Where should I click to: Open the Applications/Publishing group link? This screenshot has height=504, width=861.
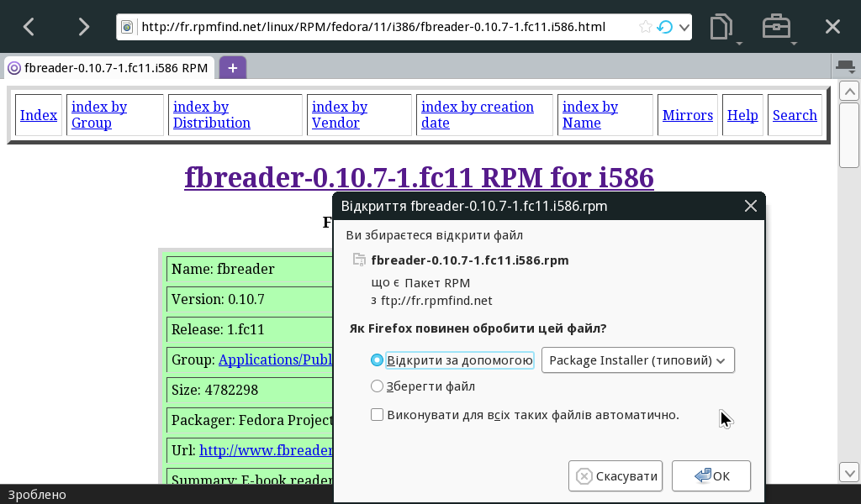point(276,360)
